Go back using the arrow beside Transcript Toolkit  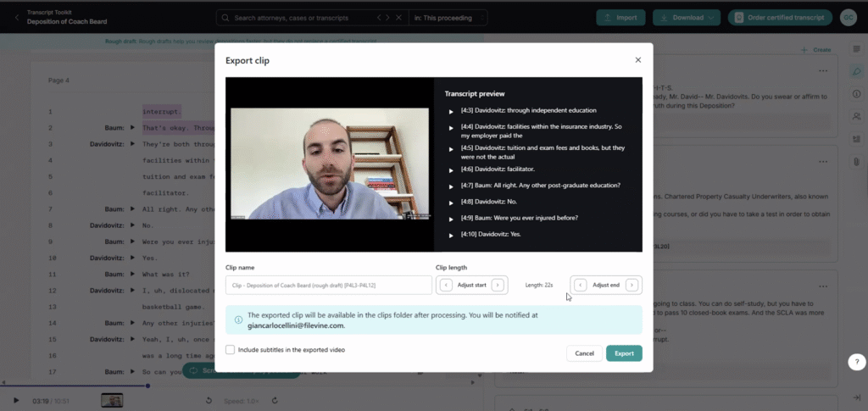click(17, 18)
